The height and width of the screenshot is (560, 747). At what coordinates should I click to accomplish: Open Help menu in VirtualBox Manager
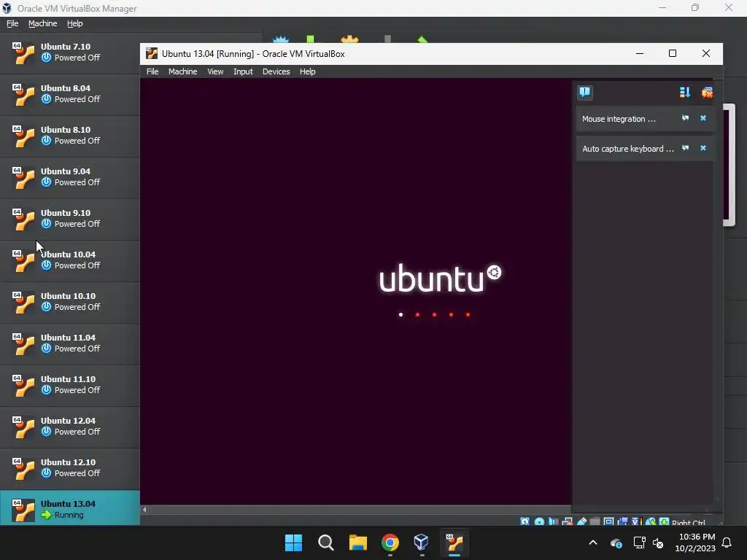75,23
